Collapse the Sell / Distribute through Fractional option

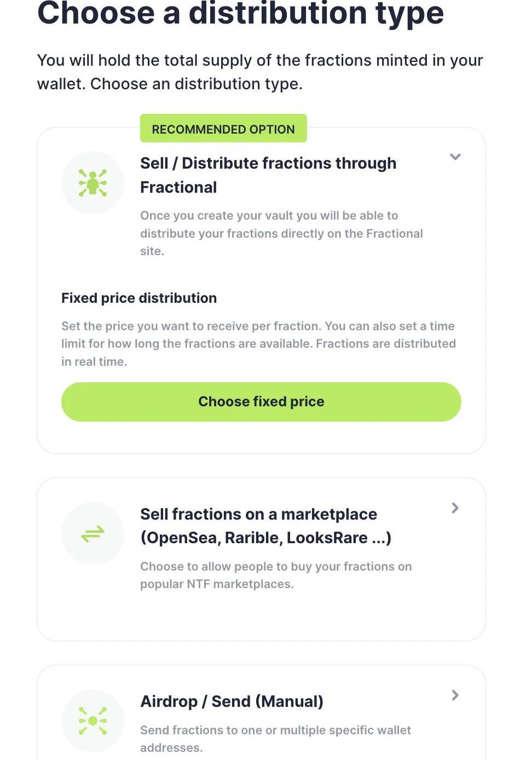[x=455, y=157]
